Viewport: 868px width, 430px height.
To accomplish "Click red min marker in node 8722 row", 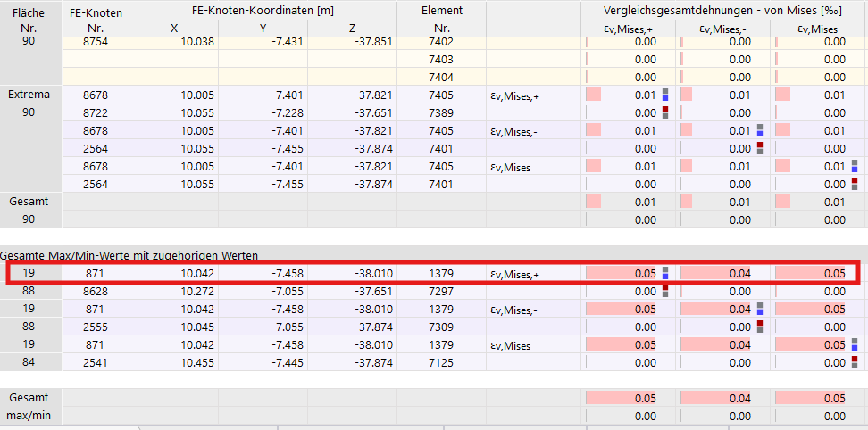I will pos(665,110).
